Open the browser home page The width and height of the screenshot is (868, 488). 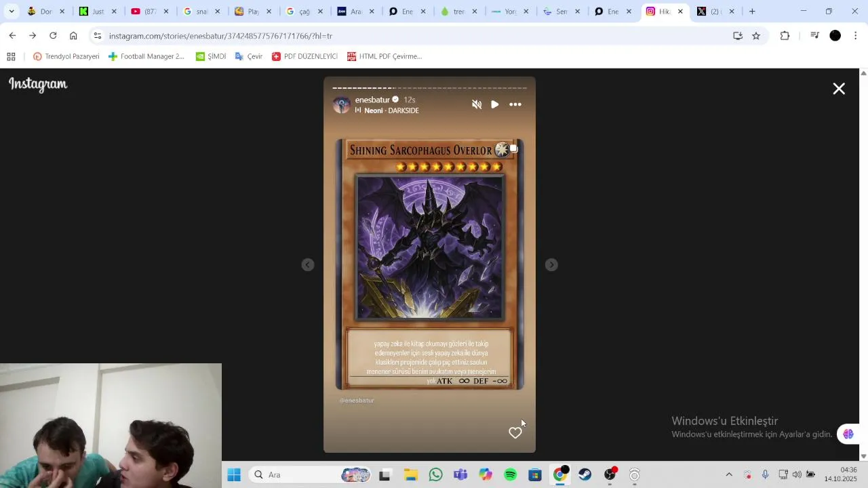(73, 35)
